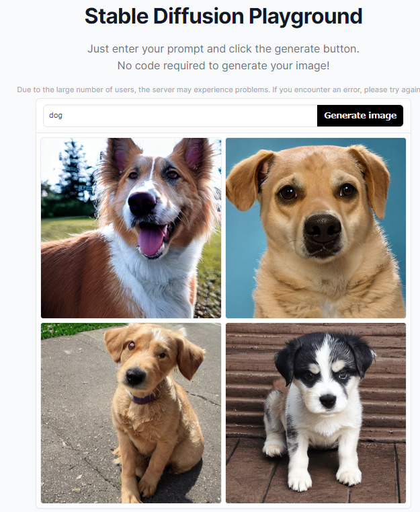
Task: Open the brown and white collie image
Action: click(131, 228)
